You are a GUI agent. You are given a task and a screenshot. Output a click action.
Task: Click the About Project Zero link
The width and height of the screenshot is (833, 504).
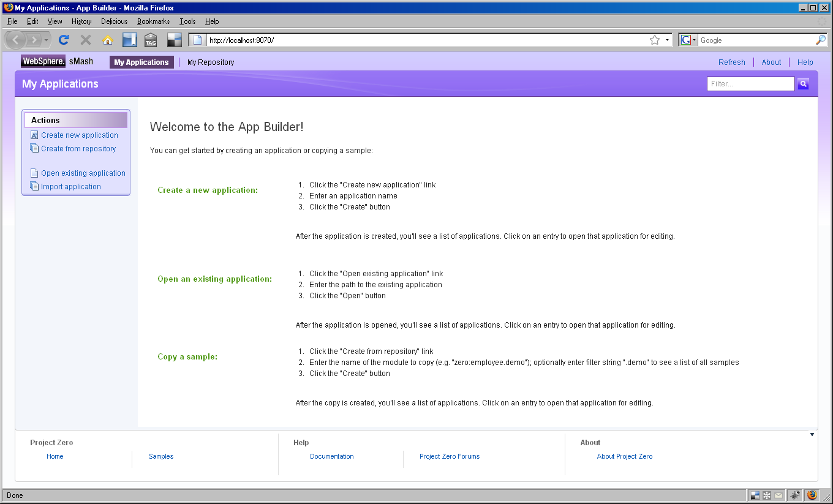625,457
